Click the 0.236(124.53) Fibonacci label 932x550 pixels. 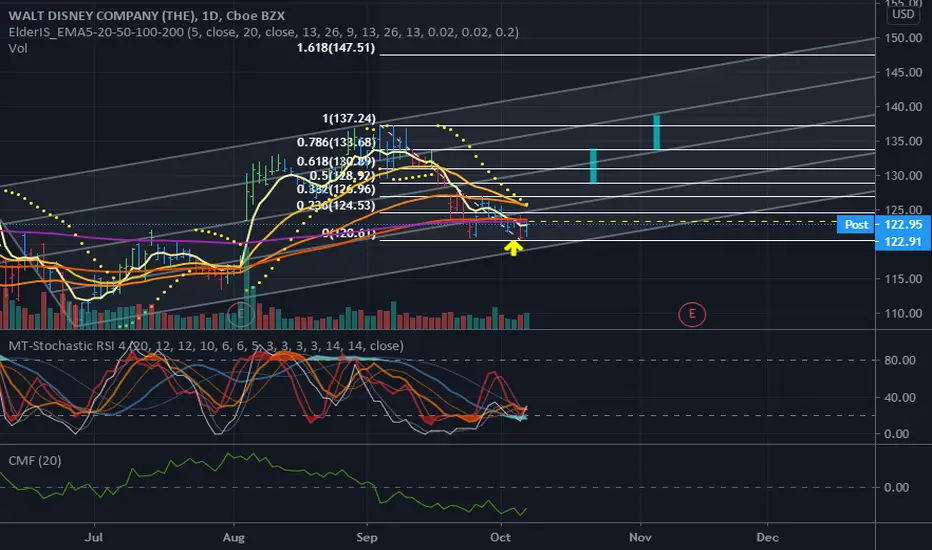point(336,206)
